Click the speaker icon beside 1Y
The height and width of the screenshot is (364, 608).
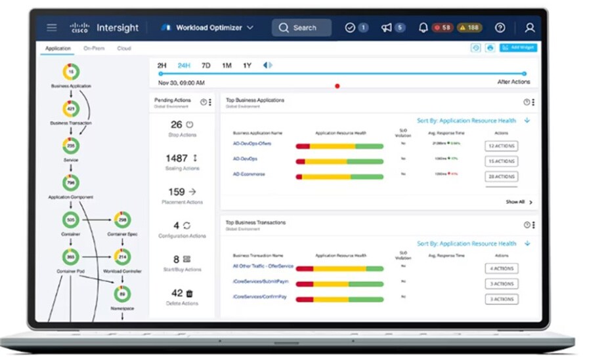click(267, 66)
